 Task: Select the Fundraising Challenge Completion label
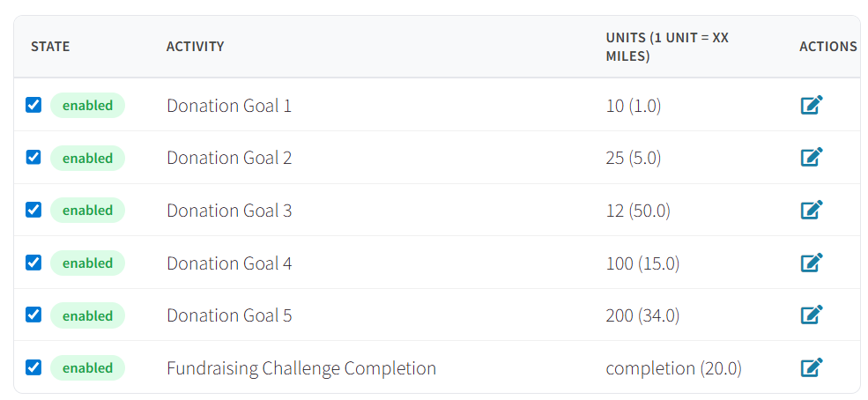301,368
